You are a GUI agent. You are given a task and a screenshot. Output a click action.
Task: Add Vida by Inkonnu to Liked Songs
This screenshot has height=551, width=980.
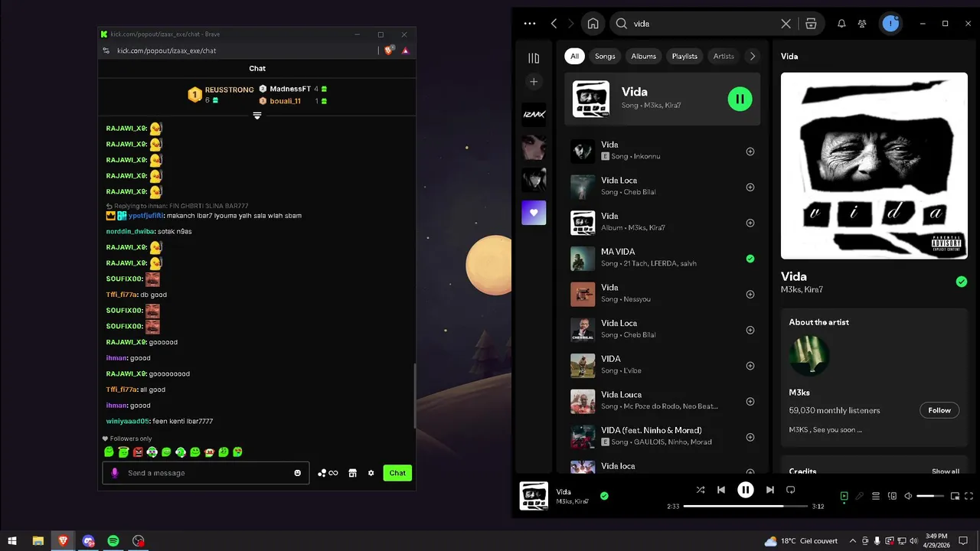click(750, 152)
